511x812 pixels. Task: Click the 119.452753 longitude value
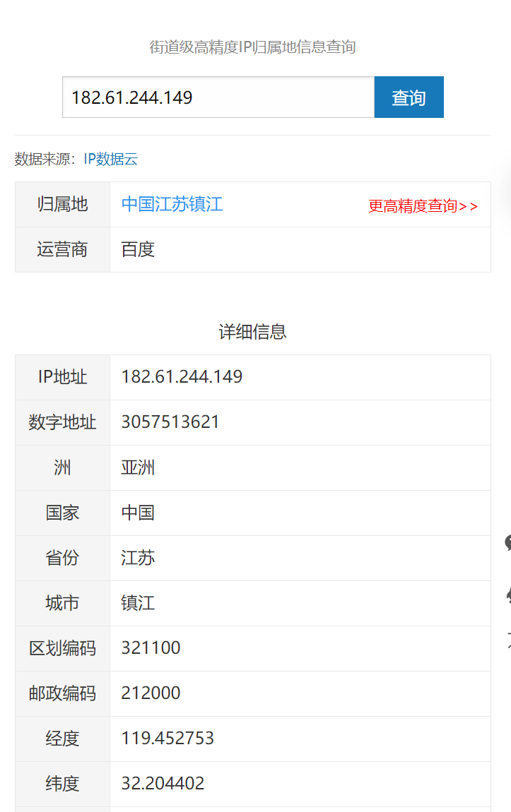click(168, 738)
